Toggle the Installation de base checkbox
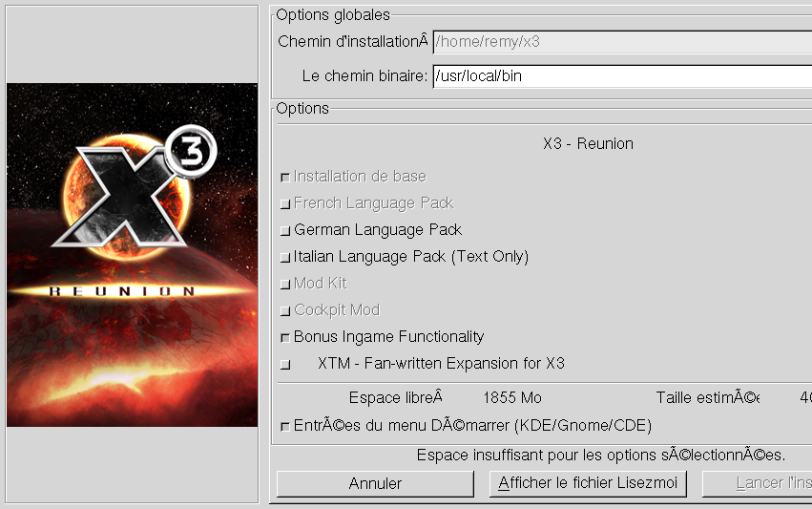The height and width of the screenshot is (509, 812). pos(285,178)
